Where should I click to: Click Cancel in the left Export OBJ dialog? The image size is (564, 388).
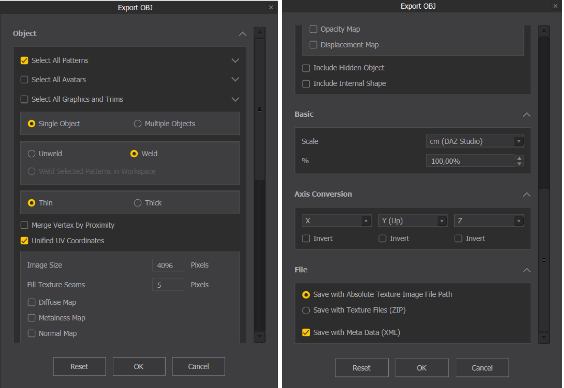[198, 366]
